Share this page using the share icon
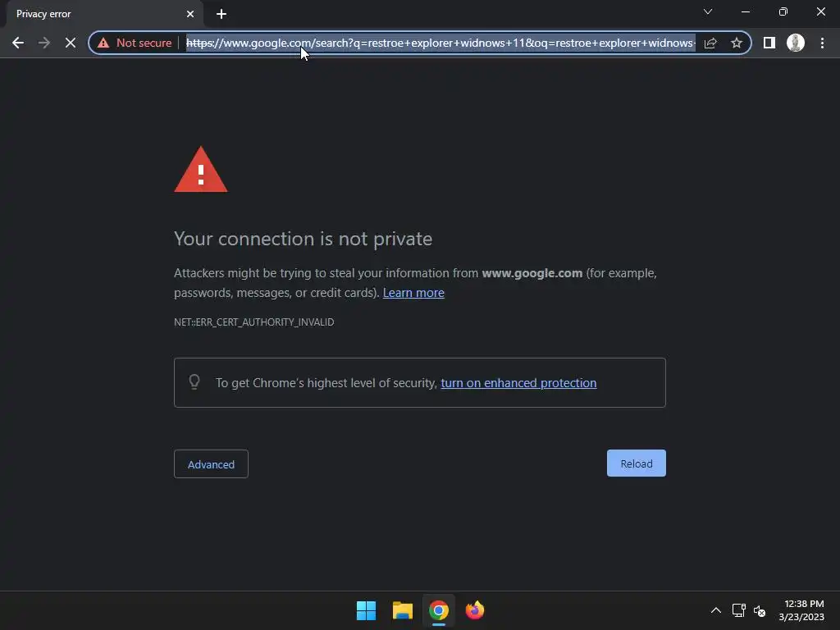The width and height of the screenshot is (840, 630). [x=710, y=43]
